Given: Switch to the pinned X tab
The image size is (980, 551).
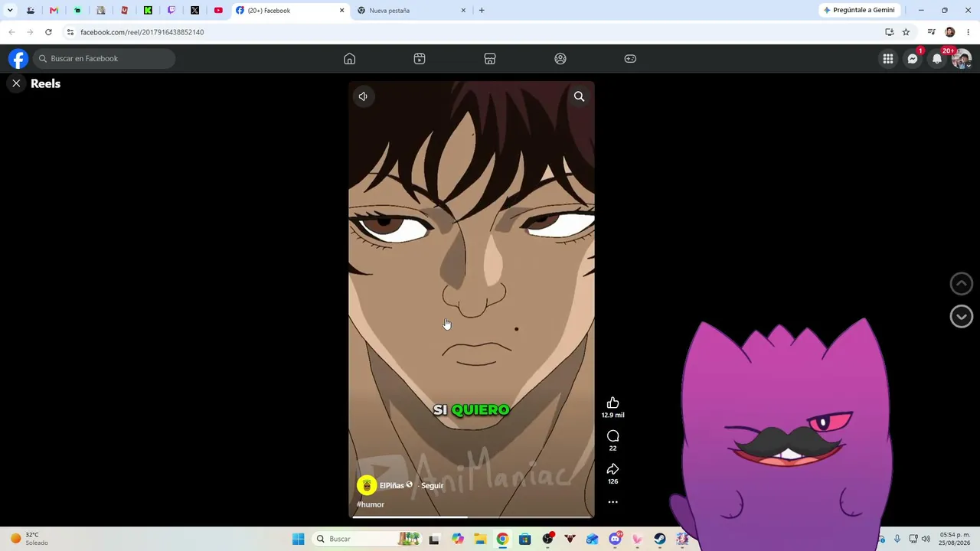Looking at the screenshot, I should click(x=195, y=11).
